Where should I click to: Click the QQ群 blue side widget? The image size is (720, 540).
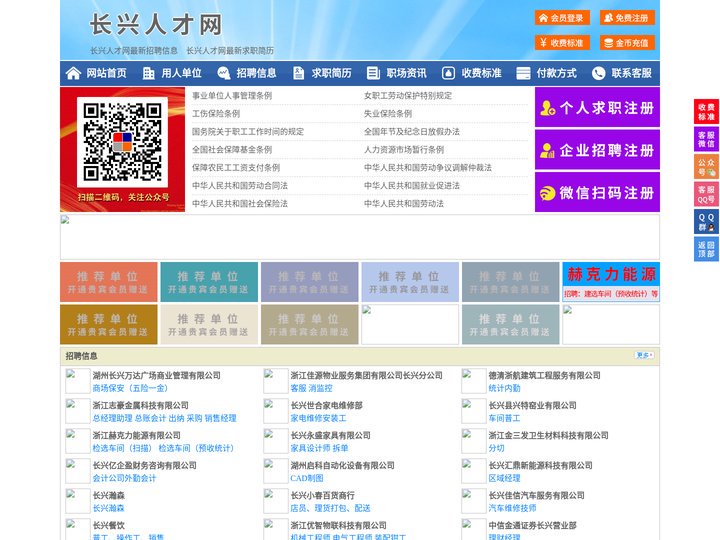[706, 222]
